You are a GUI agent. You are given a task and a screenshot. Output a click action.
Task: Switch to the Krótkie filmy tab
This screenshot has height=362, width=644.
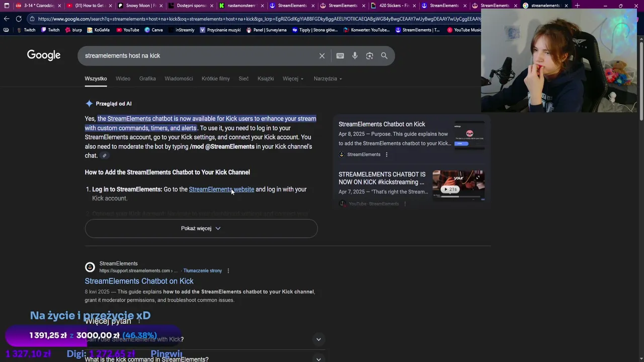216,78
